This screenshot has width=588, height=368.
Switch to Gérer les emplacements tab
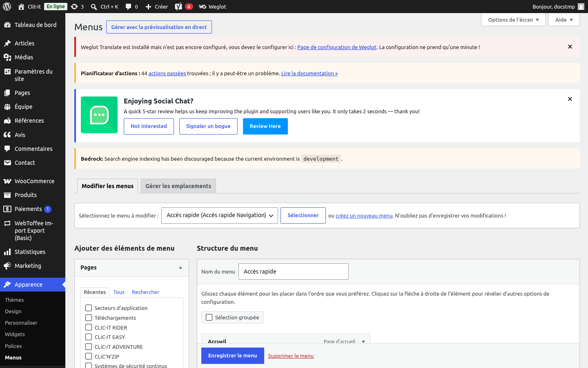(x=178, y=186)
